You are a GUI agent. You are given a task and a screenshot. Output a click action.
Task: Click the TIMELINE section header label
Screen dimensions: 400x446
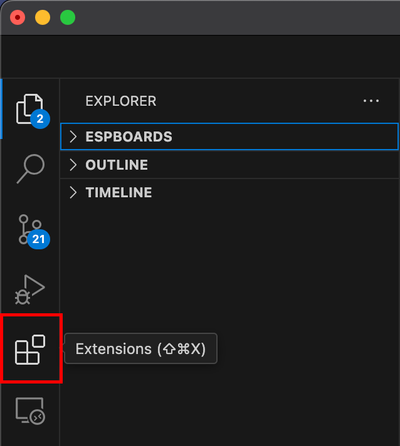point(119,192)
